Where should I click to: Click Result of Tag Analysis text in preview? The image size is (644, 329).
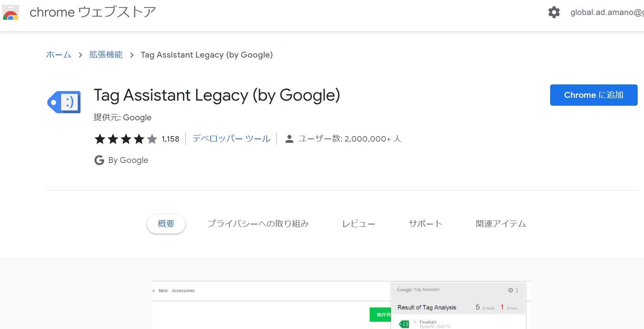427,307
